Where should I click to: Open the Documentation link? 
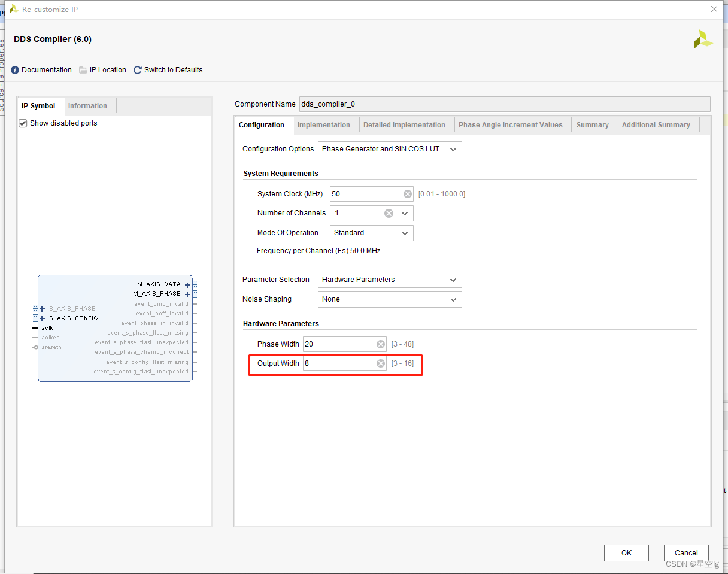click(x=47, y=70)
